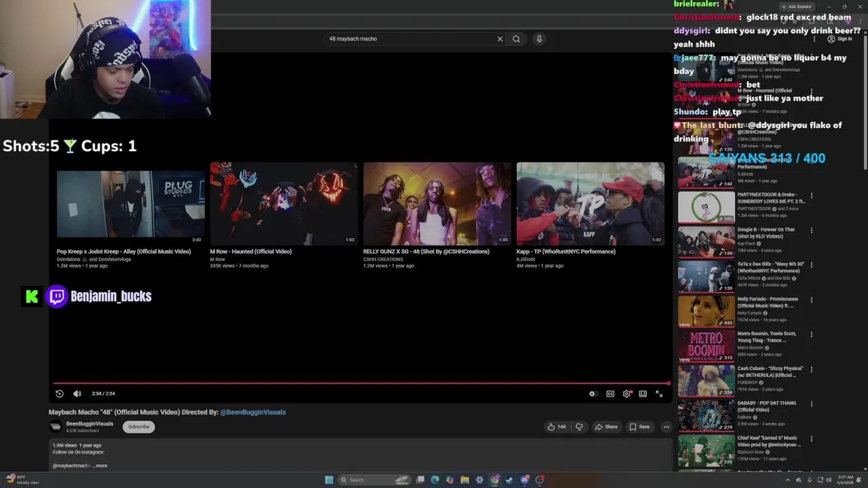Open DABABY POP DAT THANG thumbnail
Screen dimensions: 868x488
point(706,415)
